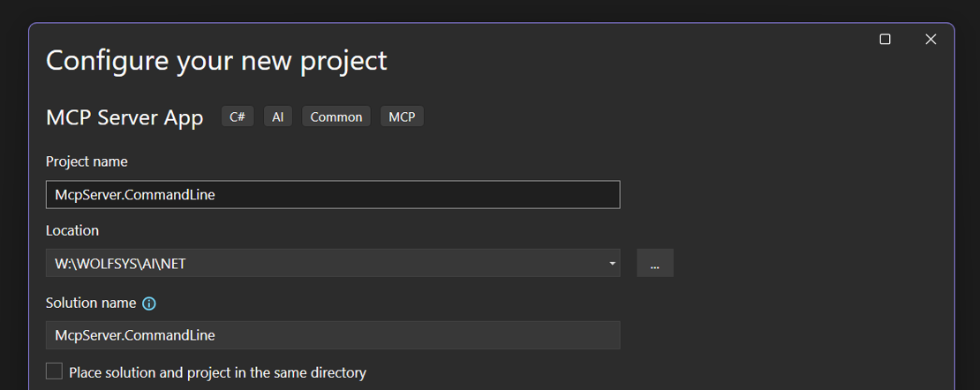Screen dimensions: 980x390
Task: Click the C# language tag
Action: pos(237,116)
